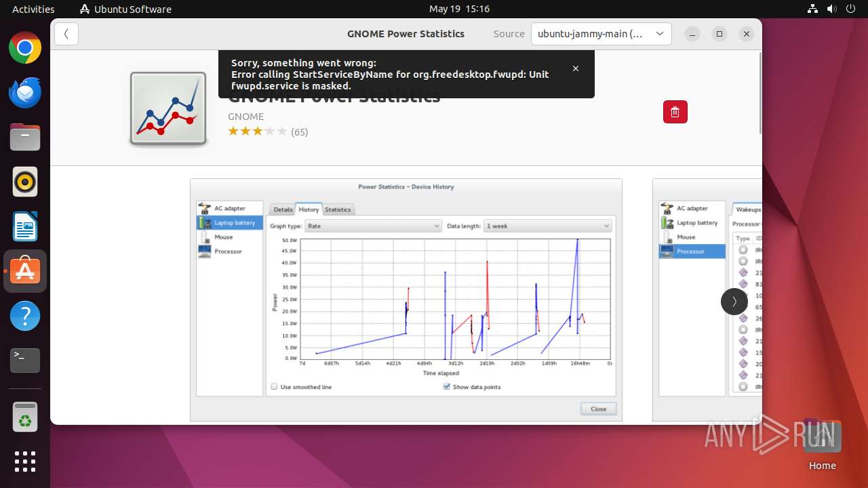Viewport: 868px width, 488px height.
Task: Select Laptop battery in first screenshot's list
Action: tap(230, 222)
